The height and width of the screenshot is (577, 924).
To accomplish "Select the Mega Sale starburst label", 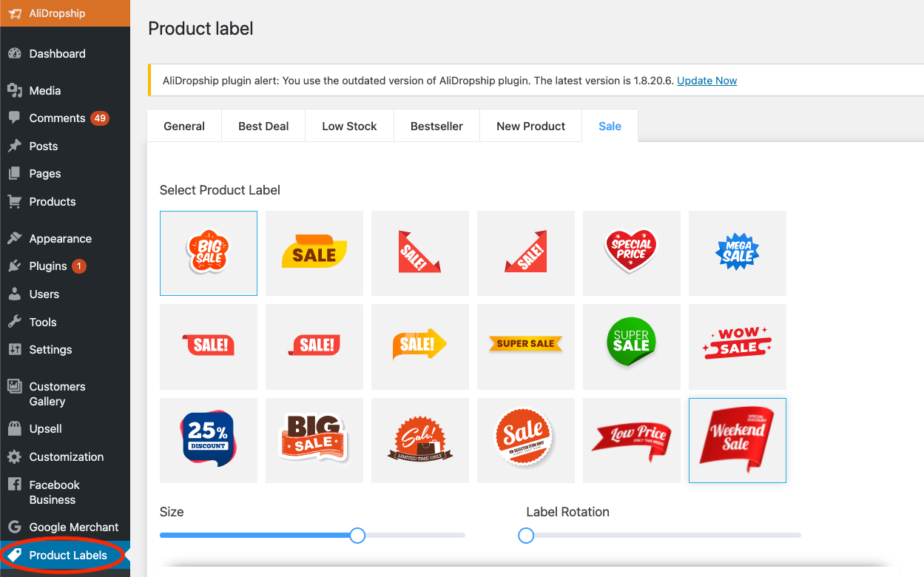I will tap(737, 253).
